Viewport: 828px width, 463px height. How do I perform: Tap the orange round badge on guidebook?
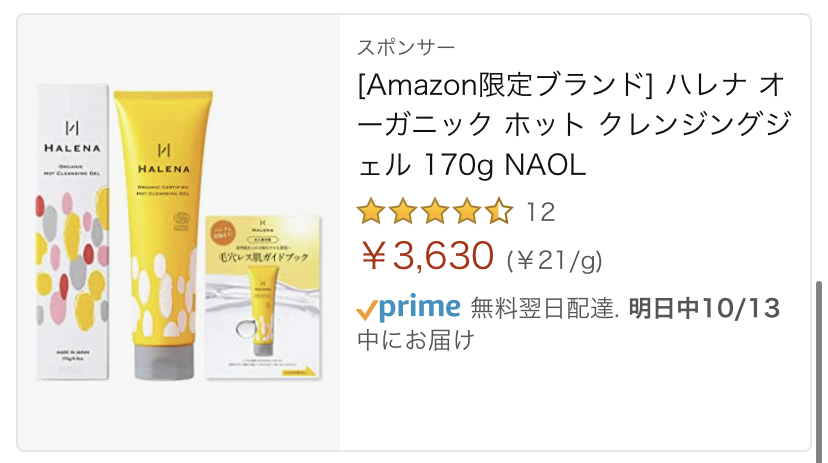223,234
